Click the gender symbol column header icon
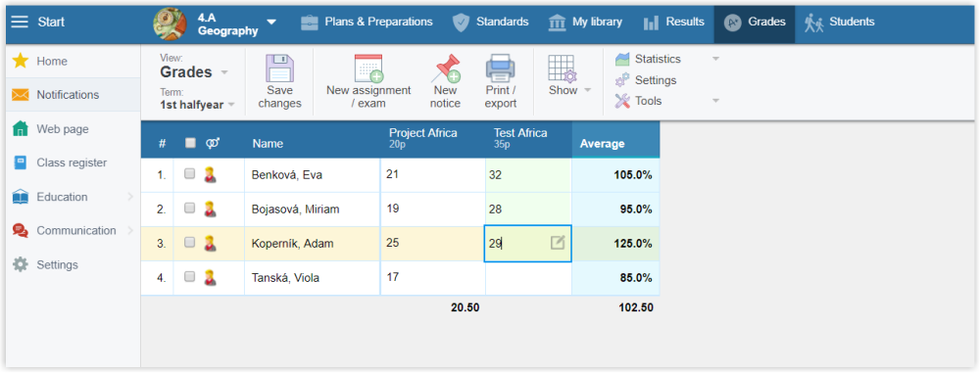980x373 pixels. point(213,143)
